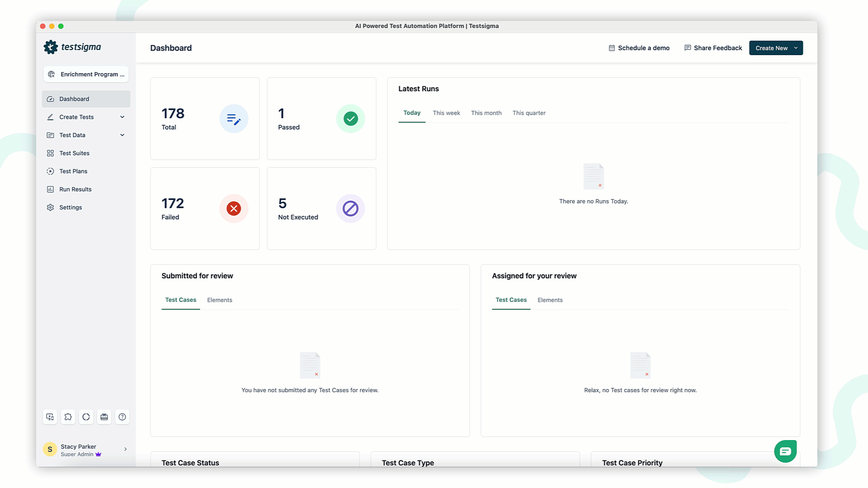
Task: Click the Test Case Status heading
Action: tap(190, 463)
